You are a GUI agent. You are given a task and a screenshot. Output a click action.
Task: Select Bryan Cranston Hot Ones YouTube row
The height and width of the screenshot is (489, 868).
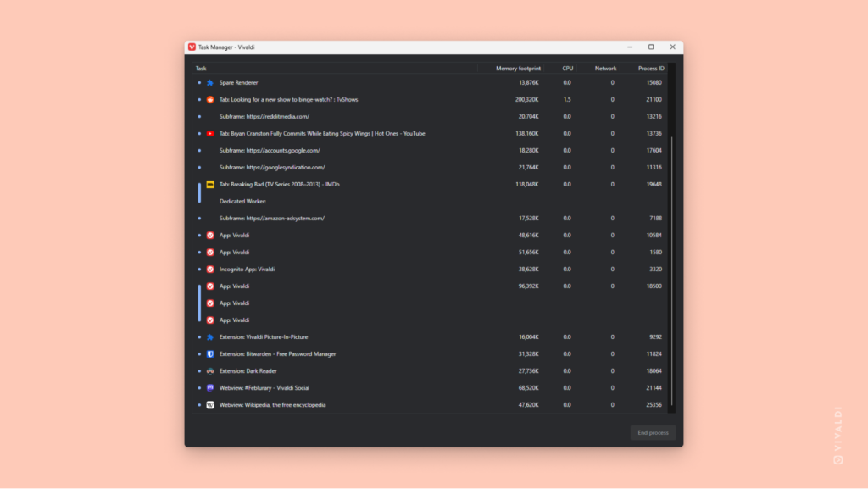(430, 133)
